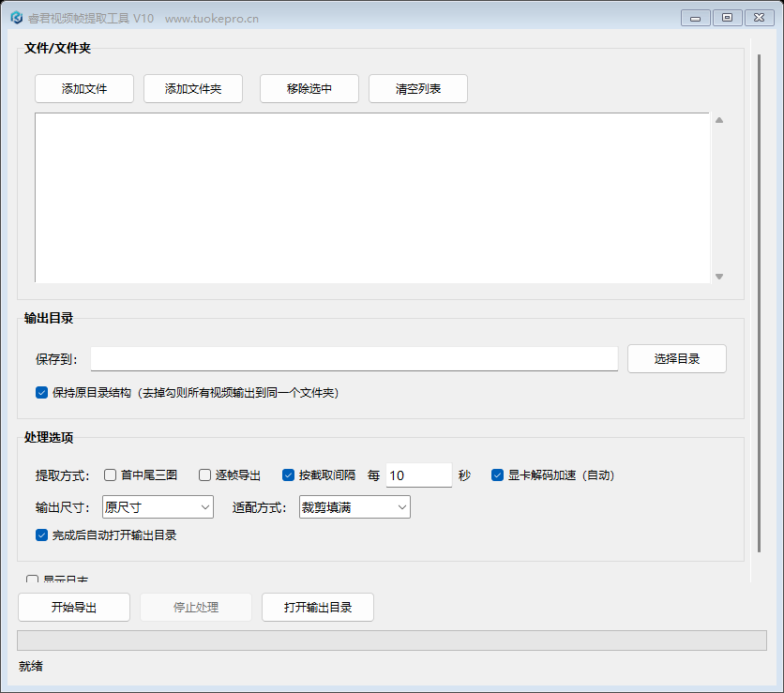Click the 打开输出目录 button
The height and width of the screenshot is (693, 784).
pyautogui.click(x=318, y=607)
